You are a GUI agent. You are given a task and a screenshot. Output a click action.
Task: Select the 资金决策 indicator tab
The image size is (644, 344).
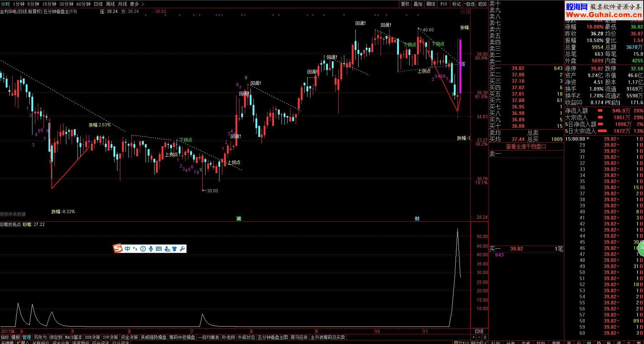coord(129,337)
